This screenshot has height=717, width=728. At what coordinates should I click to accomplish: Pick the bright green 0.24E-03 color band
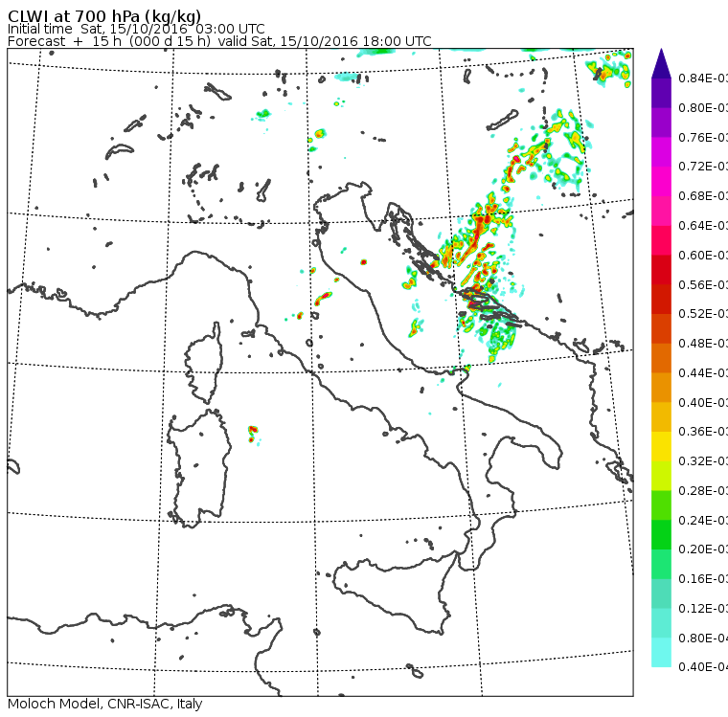coord(661,505)
